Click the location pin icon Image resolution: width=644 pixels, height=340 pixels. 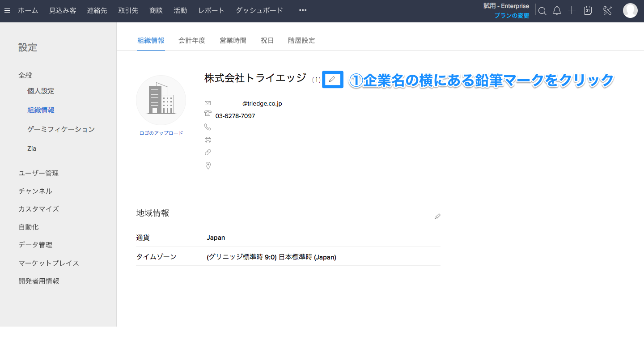[208, 166]
